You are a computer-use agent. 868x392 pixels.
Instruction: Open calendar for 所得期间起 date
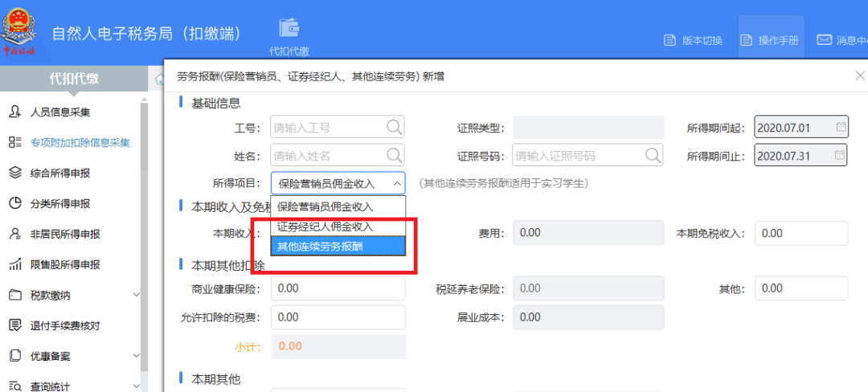tap(841, 127)
